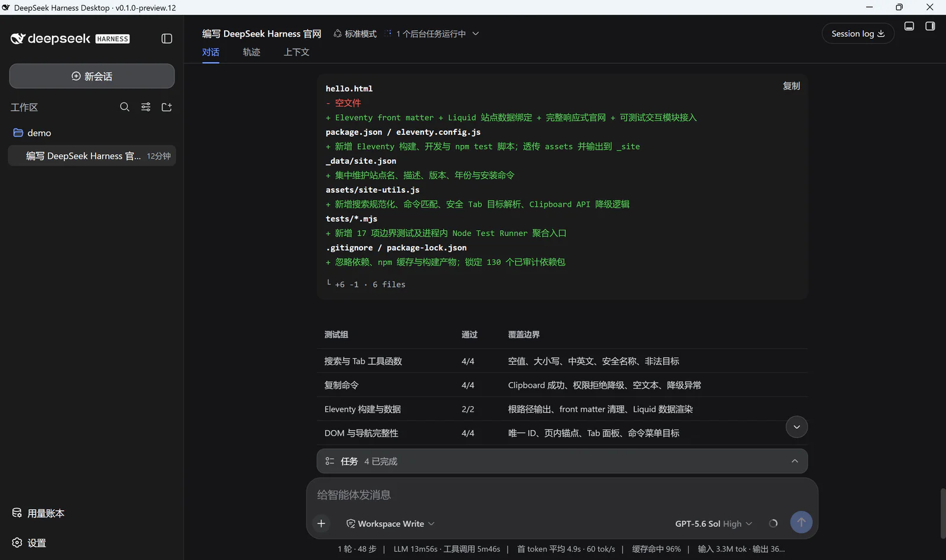Switch to the 对话 tab

pos(210,52)
